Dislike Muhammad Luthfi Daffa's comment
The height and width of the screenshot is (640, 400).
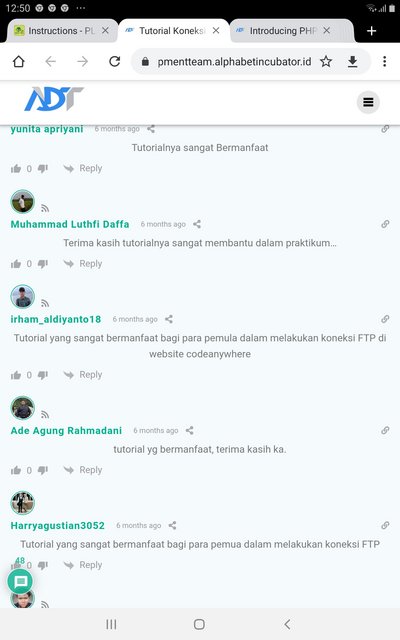(x=43, y=264)
